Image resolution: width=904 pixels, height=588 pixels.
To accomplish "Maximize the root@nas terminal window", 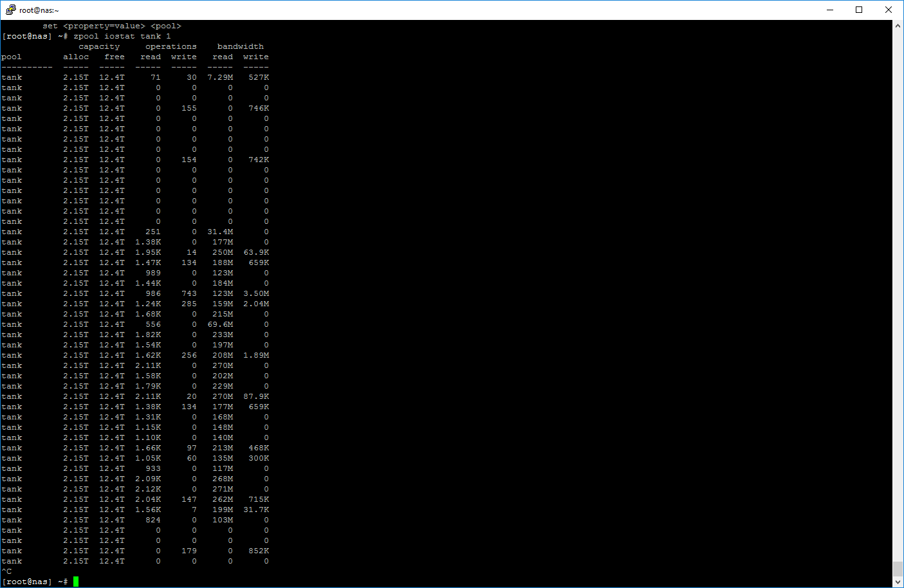I will pos(859,10).
